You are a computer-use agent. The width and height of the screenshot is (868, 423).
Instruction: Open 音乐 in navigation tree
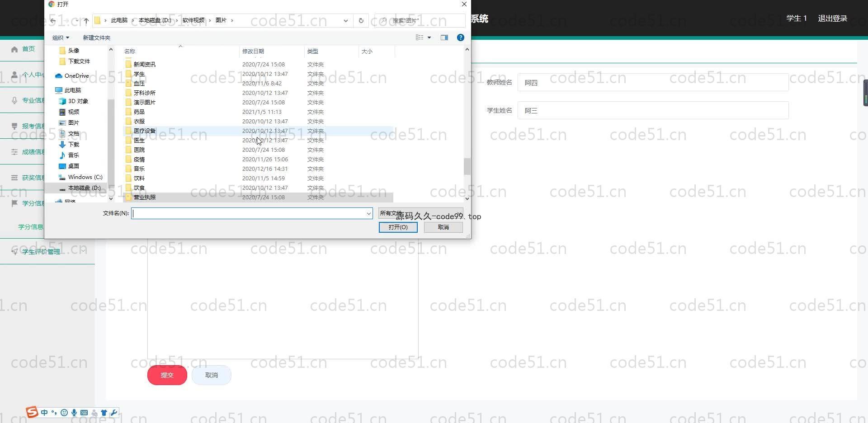click(x=69, y=155)
